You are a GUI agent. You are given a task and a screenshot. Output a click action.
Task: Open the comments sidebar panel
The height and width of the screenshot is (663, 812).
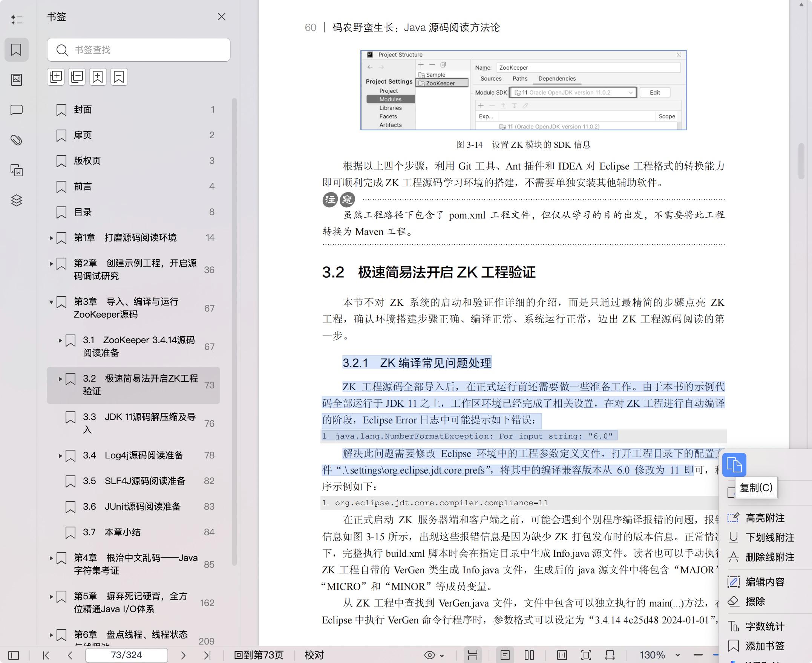pyautogui.click(x=17, y=110)
